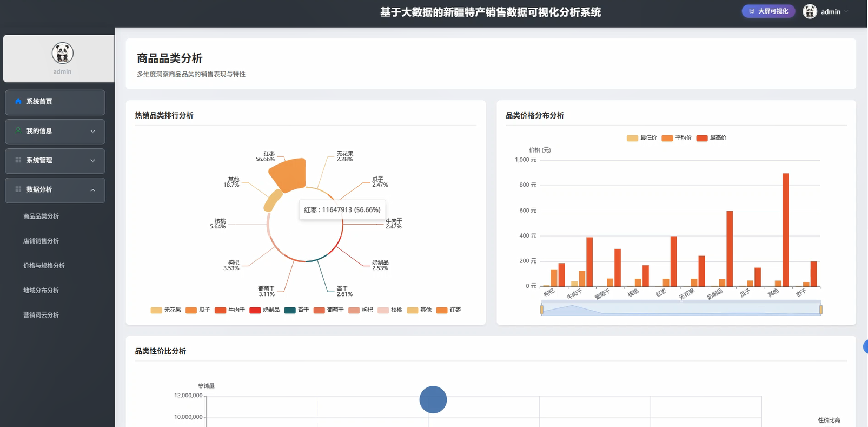Toggle 平均价 series in bar chart legend
This screenshot has height=427, width=868.
(x=677, y=138)
